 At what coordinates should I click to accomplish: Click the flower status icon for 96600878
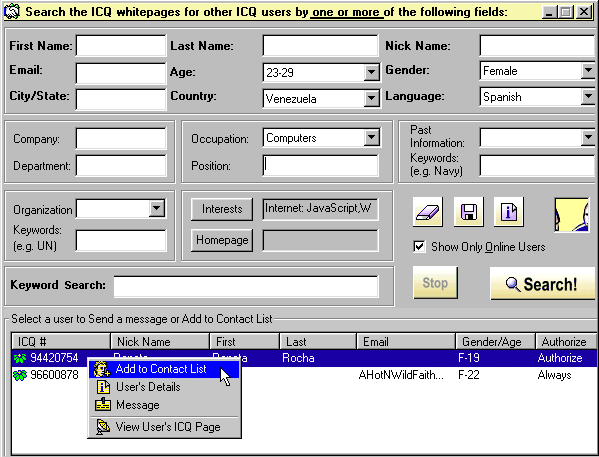coord(20,376)
